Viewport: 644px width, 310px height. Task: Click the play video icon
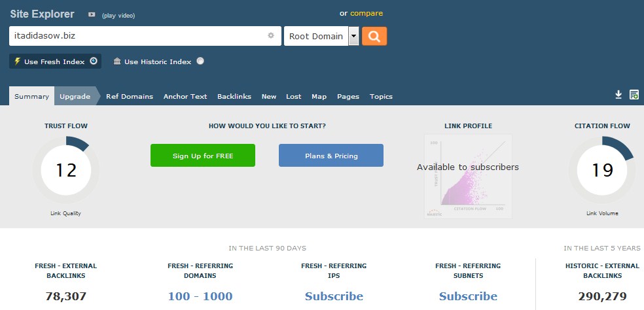(92, 15)
